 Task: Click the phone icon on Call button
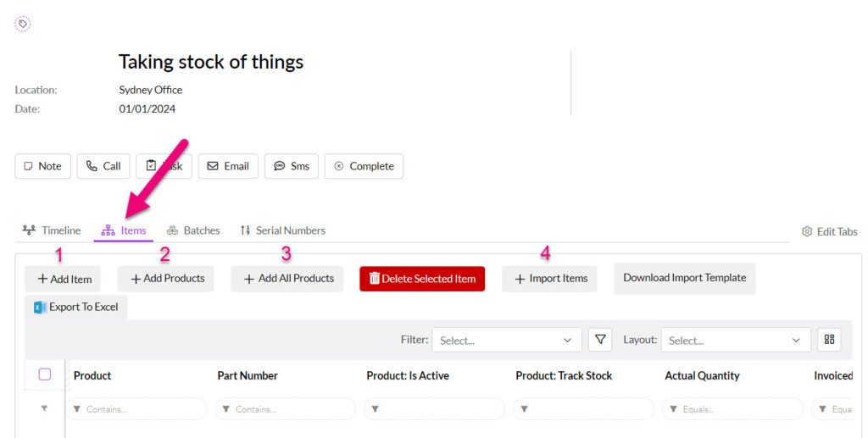point(92,166)
